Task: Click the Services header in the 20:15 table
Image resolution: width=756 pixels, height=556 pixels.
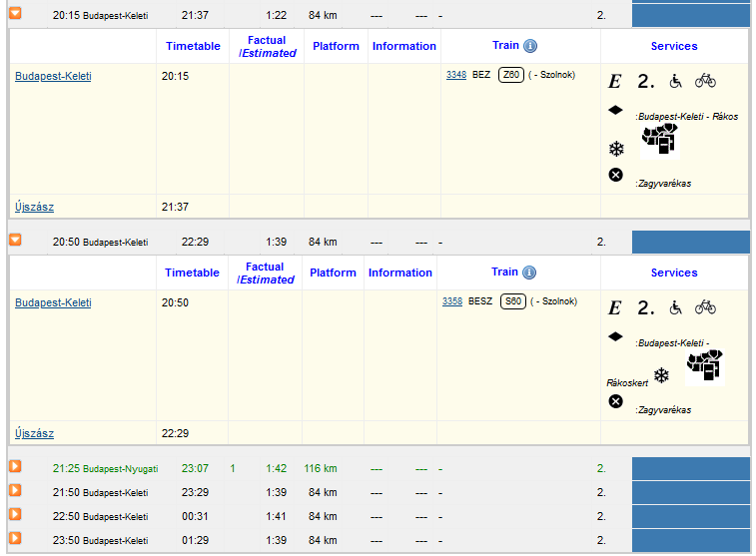Action: pos(674,46)
